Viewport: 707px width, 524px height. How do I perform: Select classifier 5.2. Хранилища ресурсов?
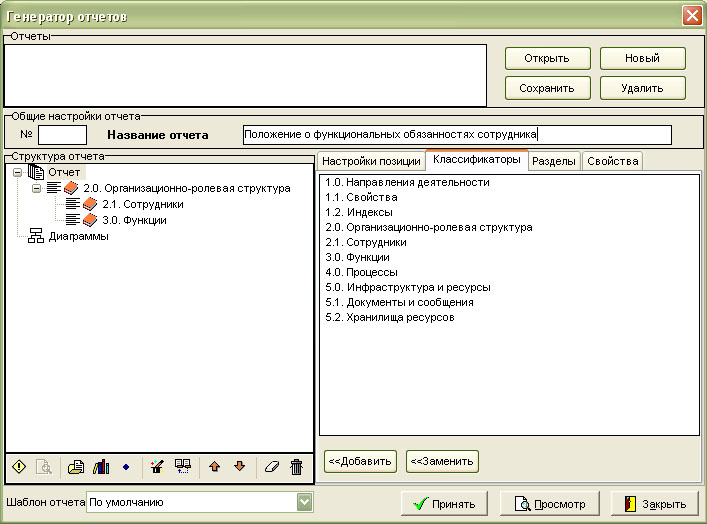pyautogui.click(x=390, y=317)
